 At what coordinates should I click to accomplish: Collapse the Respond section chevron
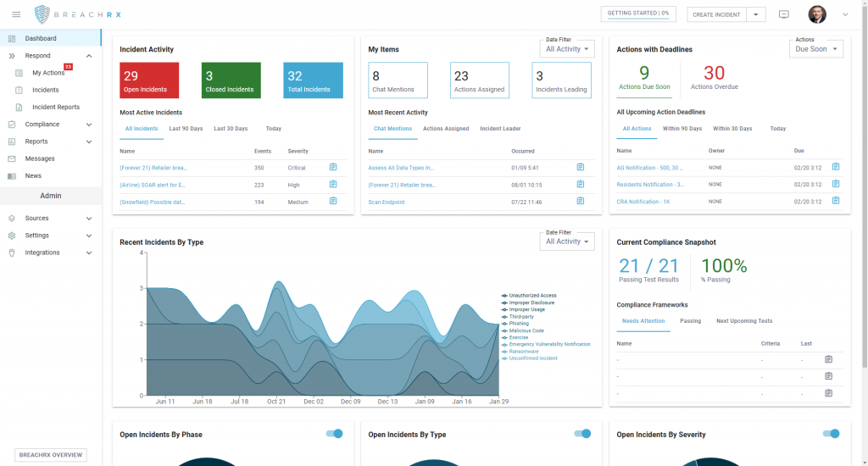click(x=89, y=56)
